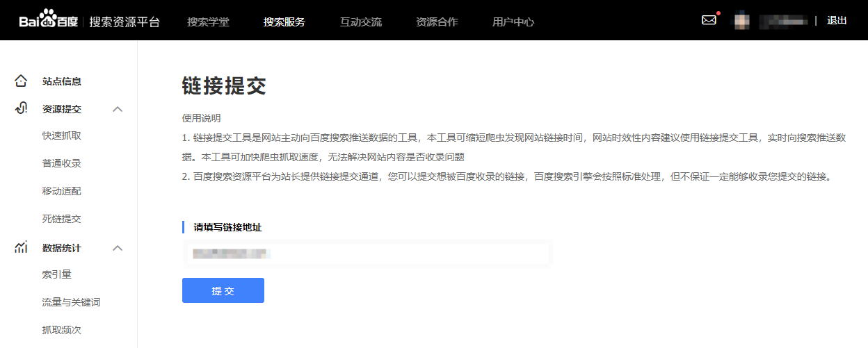Screen dimensions: 868x348
Task: Select 资源提交 in the sidebar
Action: [62, 109]
